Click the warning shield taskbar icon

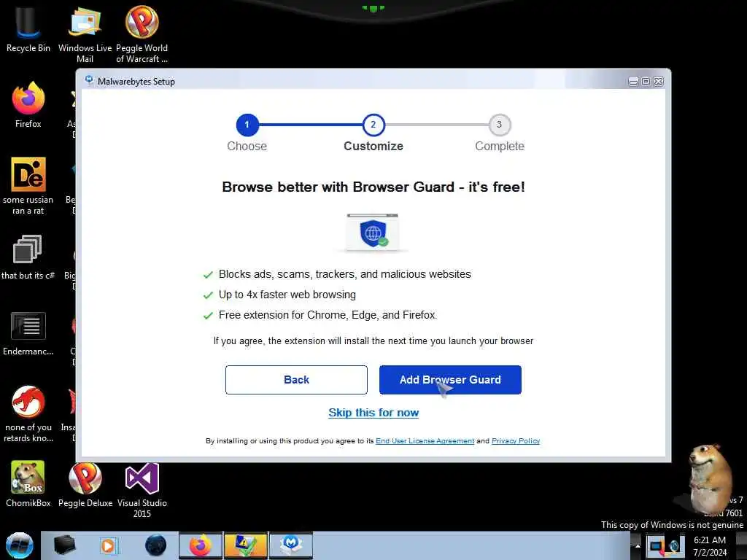(246, 545)
